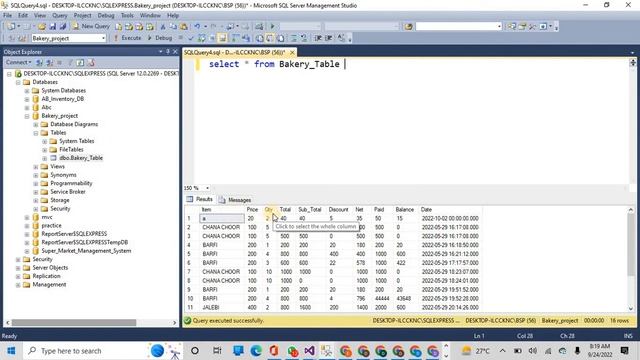Image resolution: width=640 pixels, height=360 pixels.
Task: Expand the dbo.Bakery_Table node
Action: pyautogui.click(x=44, y=158)
